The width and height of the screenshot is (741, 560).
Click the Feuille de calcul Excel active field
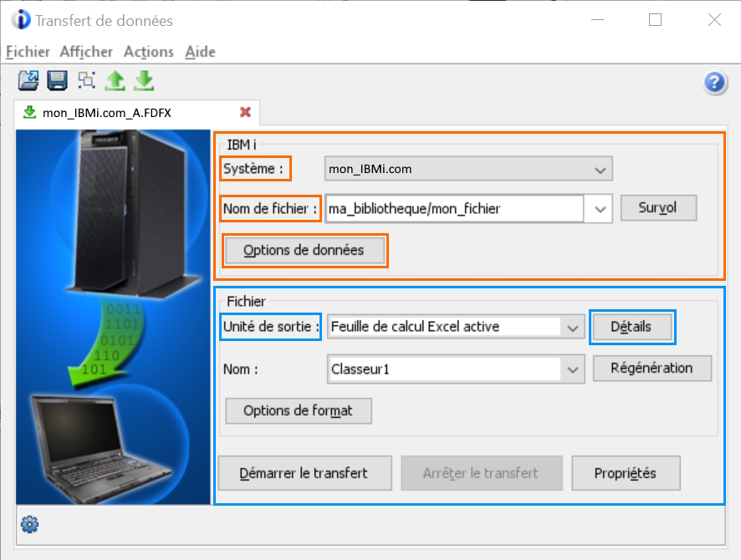(444, 327)
